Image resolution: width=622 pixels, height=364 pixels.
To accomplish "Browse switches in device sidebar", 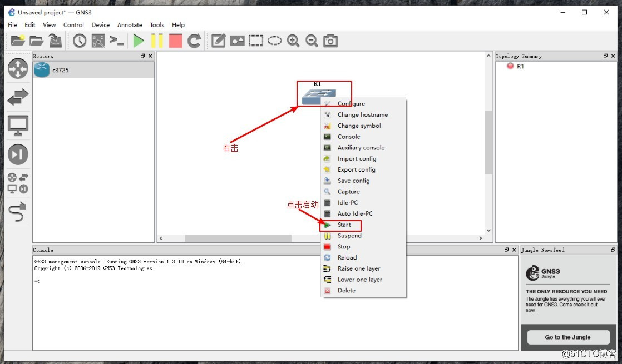I will 18,97.
